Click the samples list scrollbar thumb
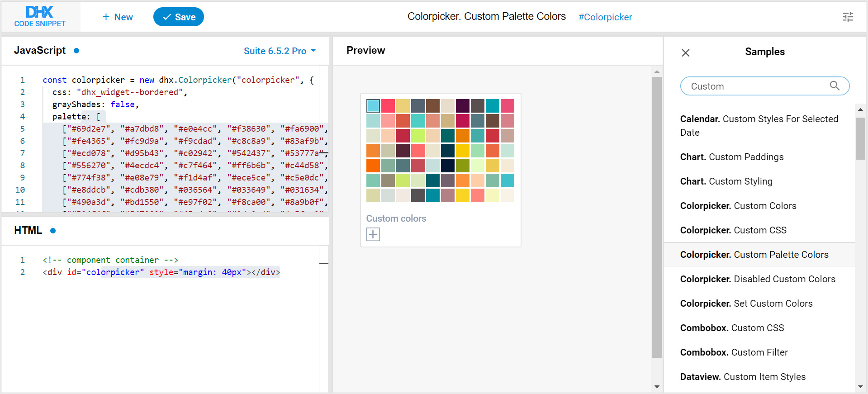868x394 pixels. (860, 139)
